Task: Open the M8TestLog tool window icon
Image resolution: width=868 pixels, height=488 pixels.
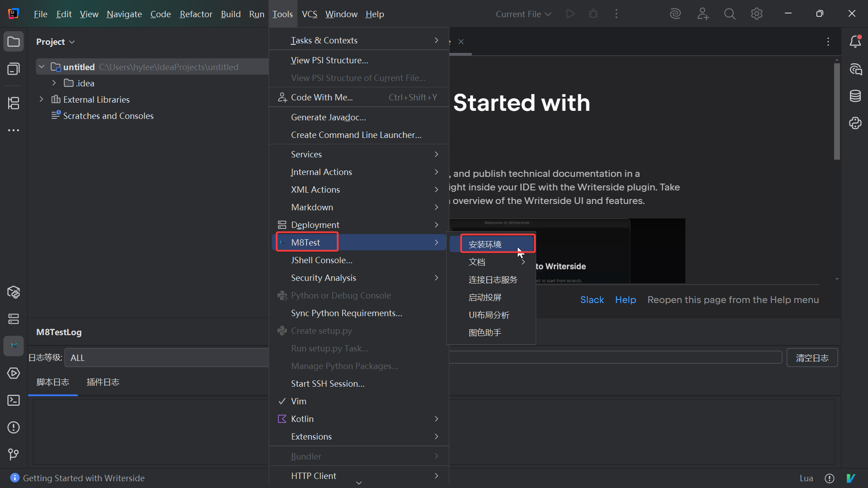Action: [x=14, y=346]
